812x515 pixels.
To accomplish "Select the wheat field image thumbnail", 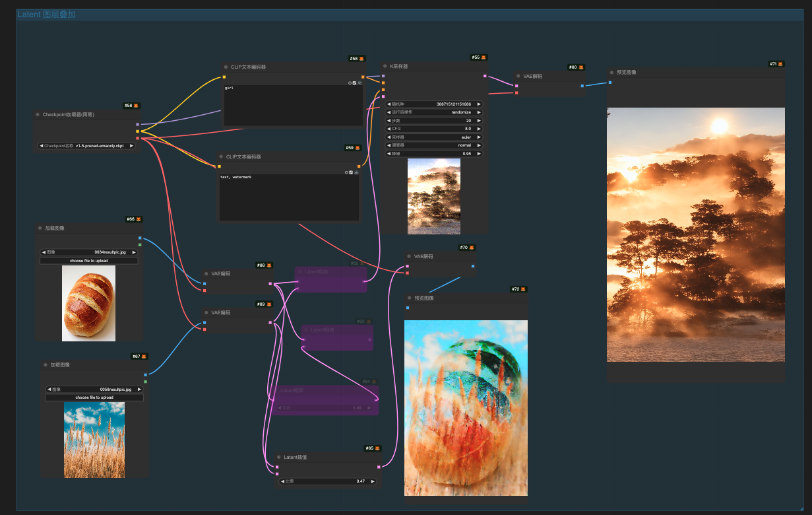I will [94, 440].
